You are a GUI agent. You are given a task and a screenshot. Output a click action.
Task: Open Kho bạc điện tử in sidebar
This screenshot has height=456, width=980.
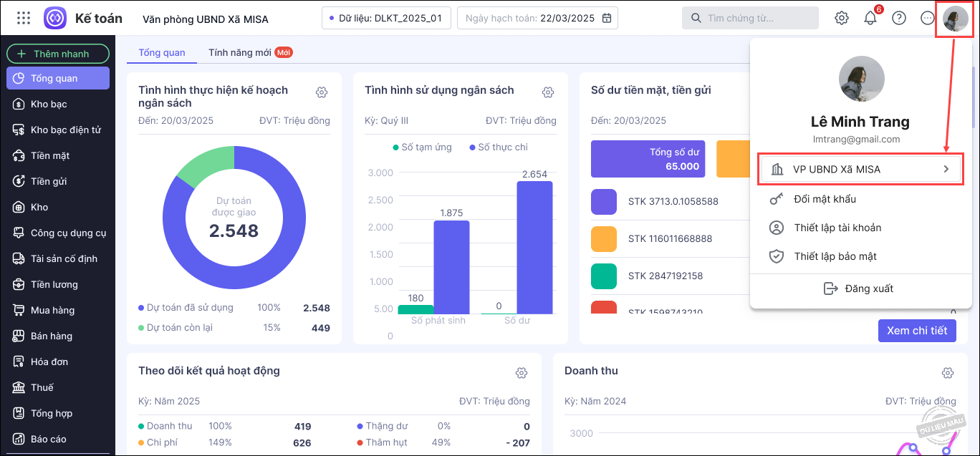click(x=65, y=130)
